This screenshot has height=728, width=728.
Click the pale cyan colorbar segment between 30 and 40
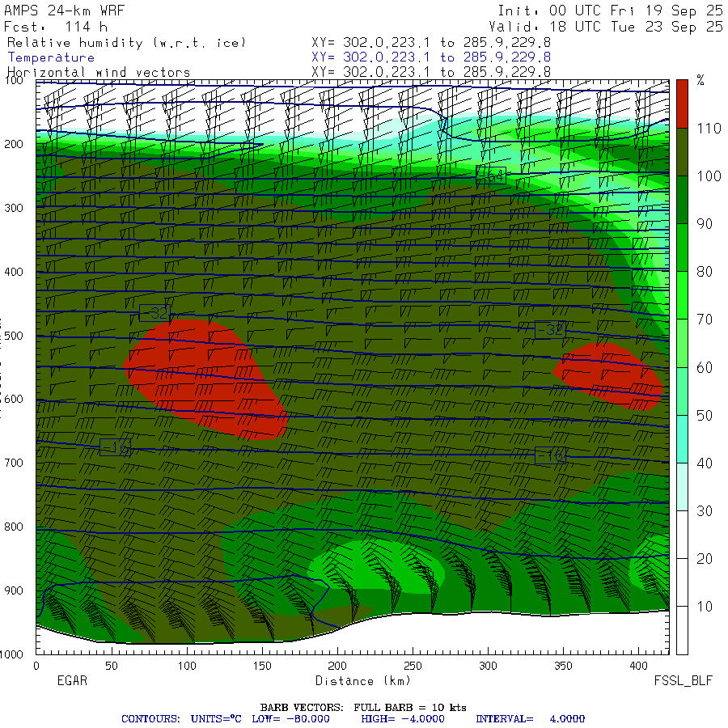coord(682,487)
